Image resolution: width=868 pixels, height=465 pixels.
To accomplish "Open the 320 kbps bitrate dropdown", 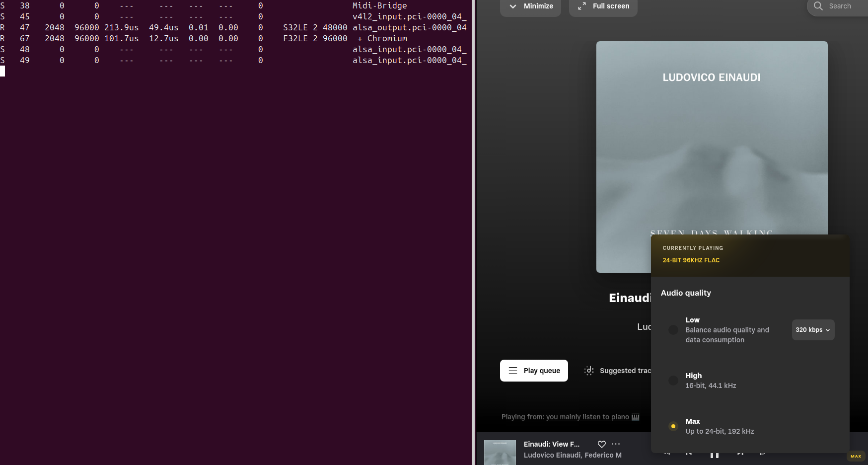I will coord(813,330).
